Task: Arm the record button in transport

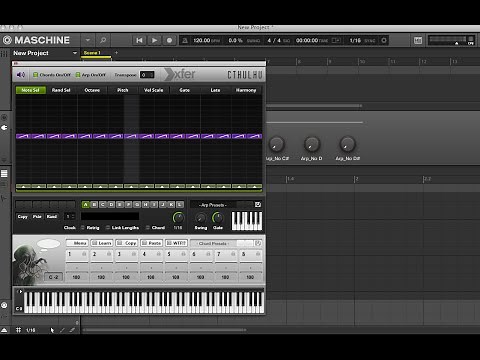Action: 169,40
